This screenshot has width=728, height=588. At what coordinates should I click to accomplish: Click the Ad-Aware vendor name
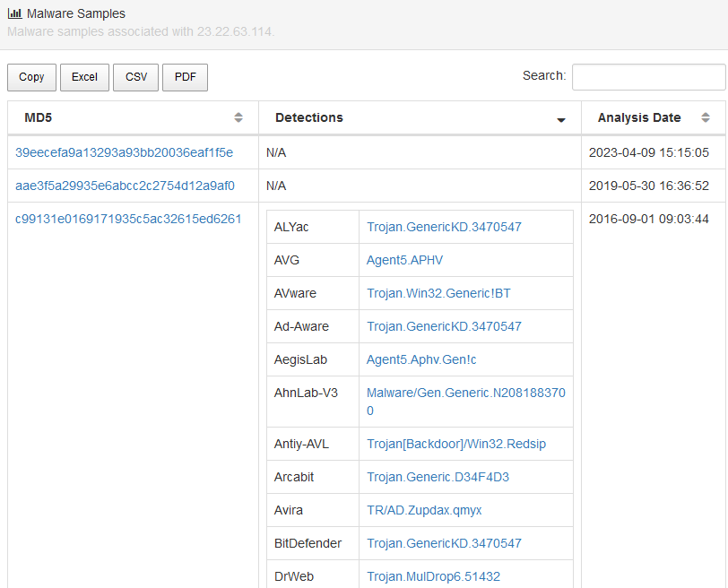pos(301,326)
